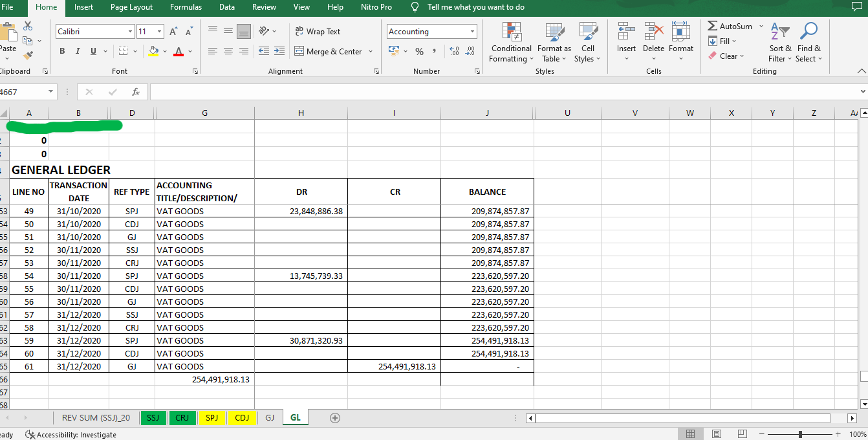Align text to top
Image resolution: width=868 pixels, height=440 pixels.
(x=213, y=31)
